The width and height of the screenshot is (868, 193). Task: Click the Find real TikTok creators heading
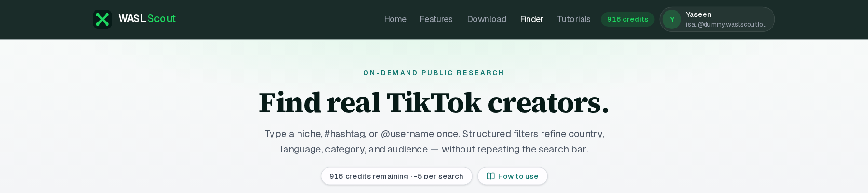(434, 103)
